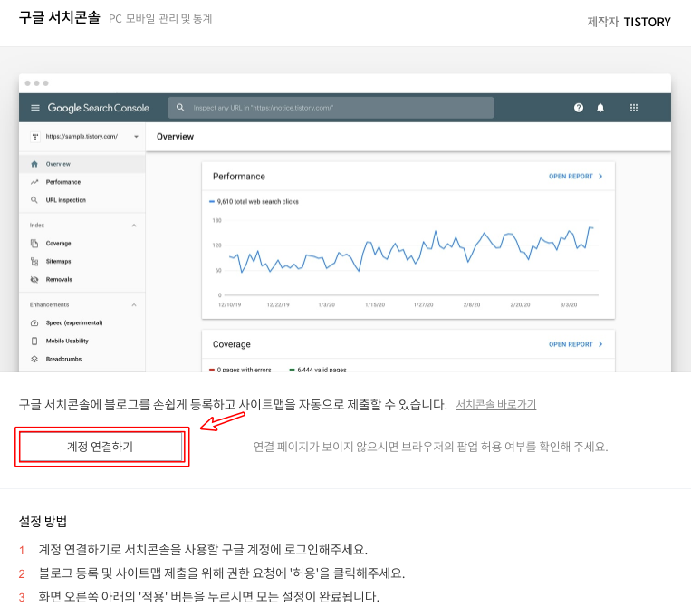Click the Google Search Console logo
The width and height of the screenshot is (691, 616).
tap(99, 108)
